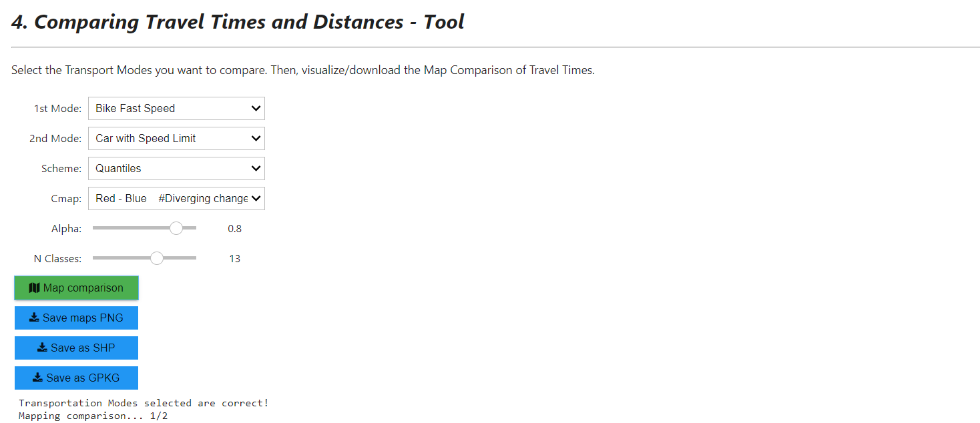The width and height of the screenshot is (980, 423).
Task: Click the map icon on Map comparison button
Action: tap(35, 288)
